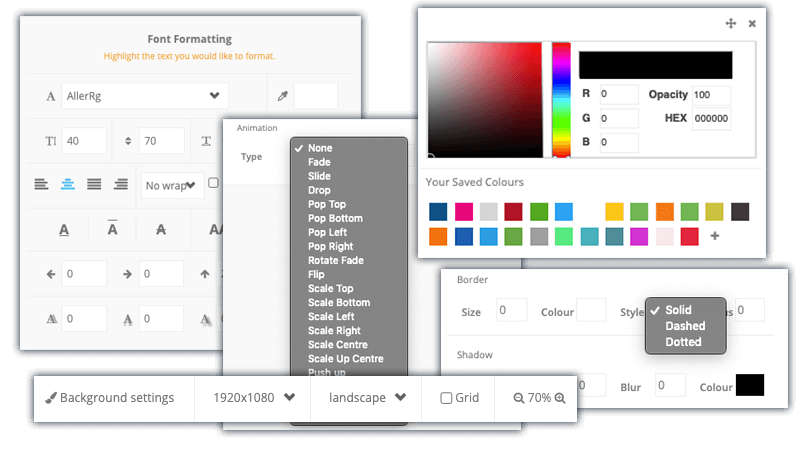Choose Dashed border style option
This screenshot has width=800, height=450.
click(684, 326)
